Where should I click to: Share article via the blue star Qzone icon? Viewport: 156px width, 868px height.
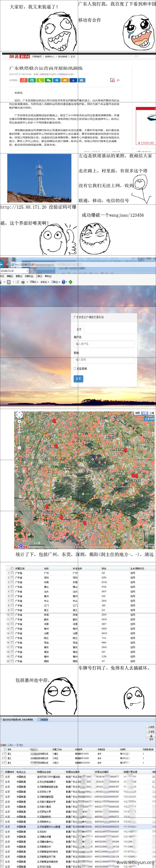click(57, 80)
